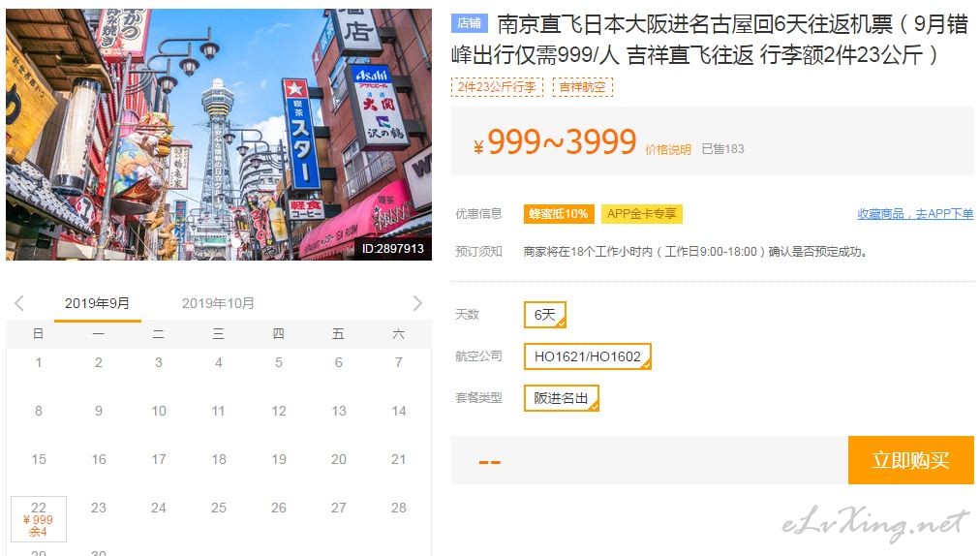Select the 6天 duration option
Viewport: 980px width, 556px height.
tap(545, 315)
